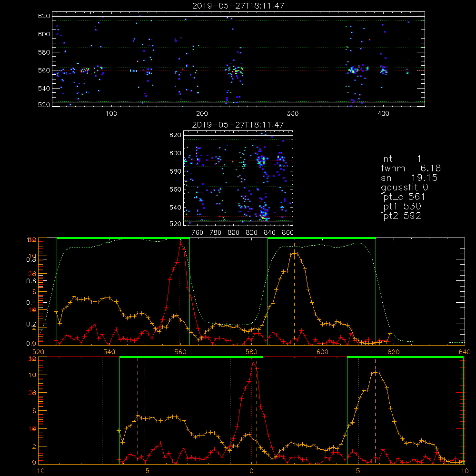Click x-axis label 840 of middle image
The image size is (476, 476).
pos(269,233)
